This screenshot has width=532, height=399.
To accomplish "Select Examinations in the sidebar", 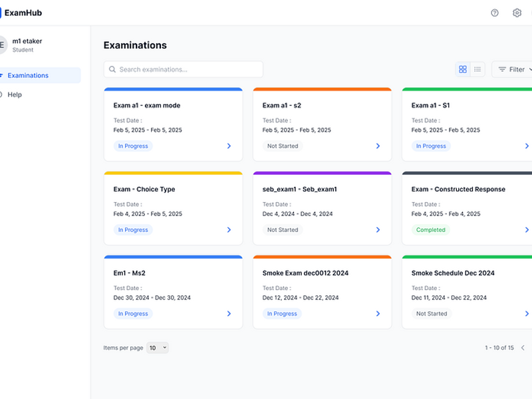I will (40, 75).
